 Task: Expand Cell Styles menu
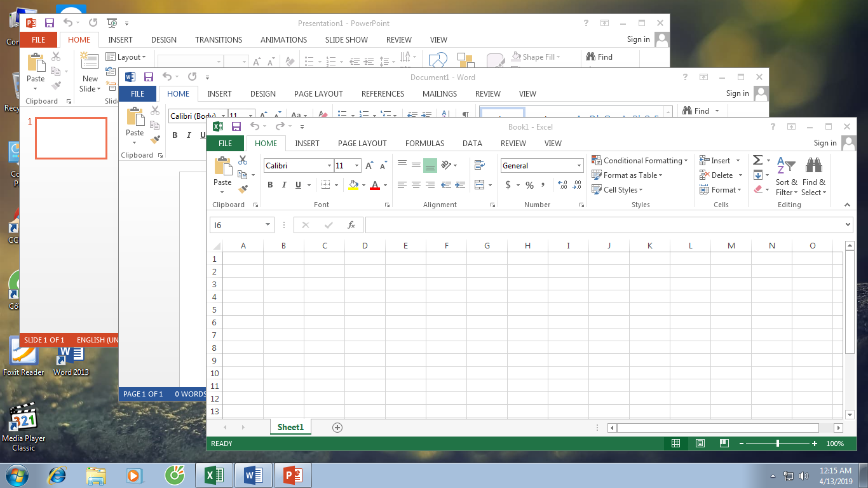(618, 190)
